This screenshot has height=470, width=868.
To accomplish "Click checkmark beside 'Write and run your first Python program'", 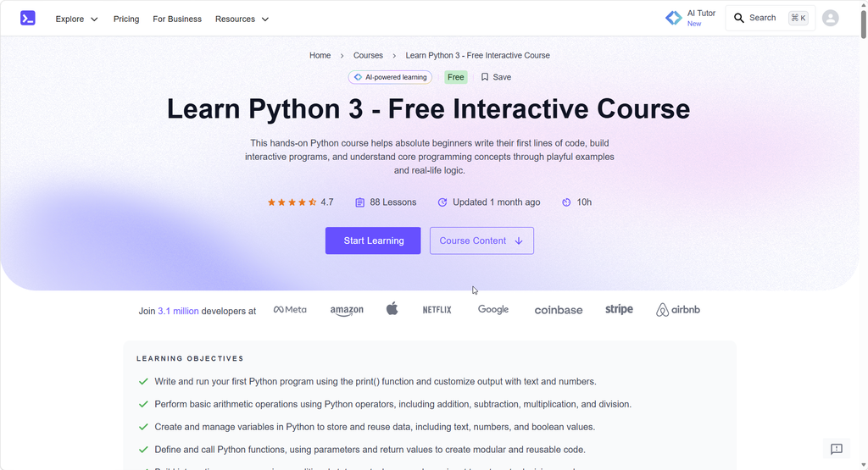I will click(x=143, y=382).
